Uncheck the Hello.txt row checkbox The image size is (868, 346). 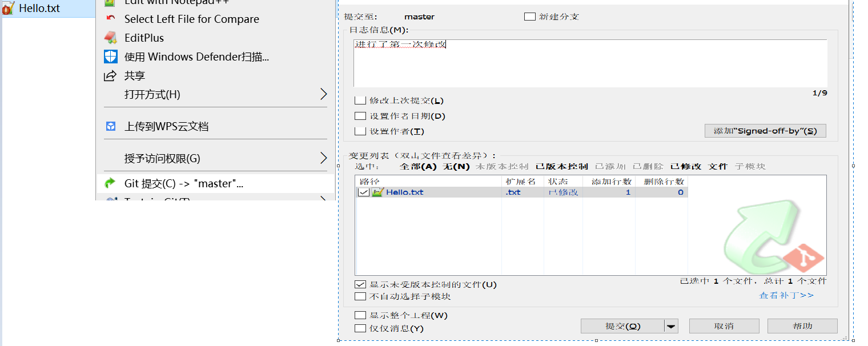(363, 192)
